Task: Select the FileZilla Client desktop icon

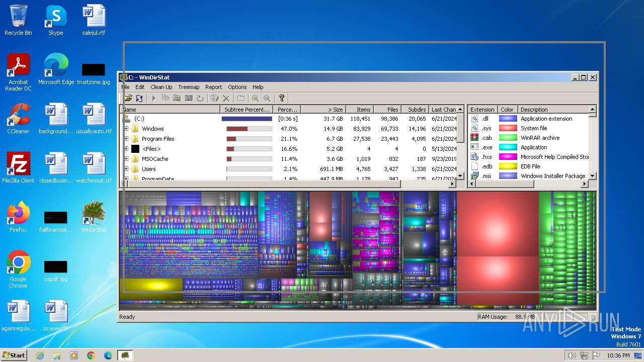Action: (18, 168)
